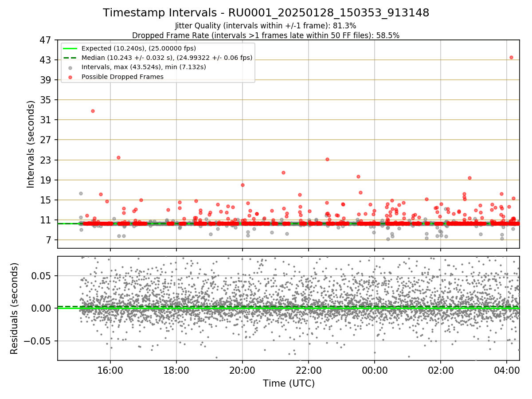The image size is (532, 399).
Task: Click the solid green Expected legend line sample
Action: pos(70,48)
